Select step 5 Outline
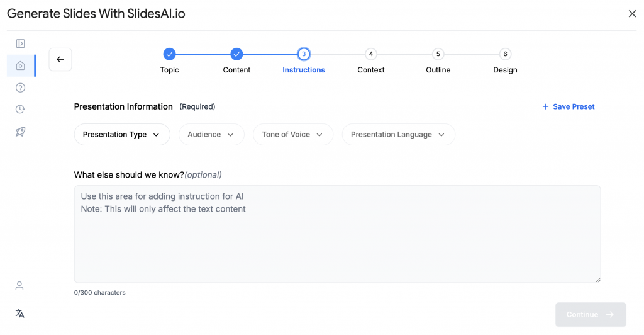 pos(438,54)
